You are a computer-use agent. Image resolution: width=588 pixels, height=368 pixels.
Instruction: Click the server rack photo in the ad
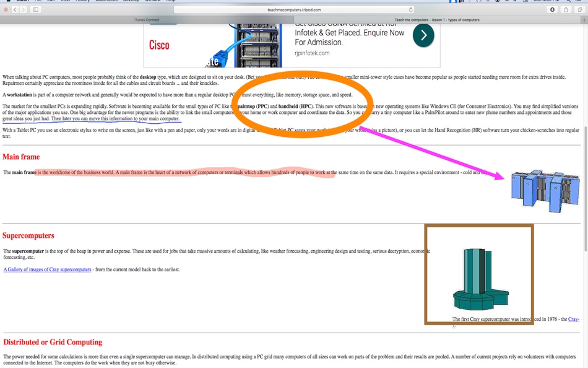258,46
